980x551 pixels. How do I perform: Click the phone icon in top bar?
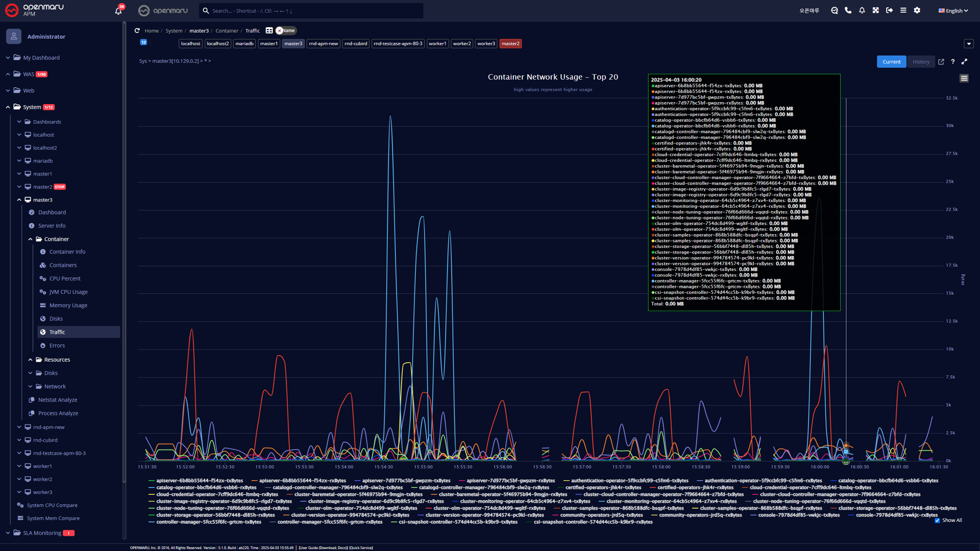click(848, 10)
